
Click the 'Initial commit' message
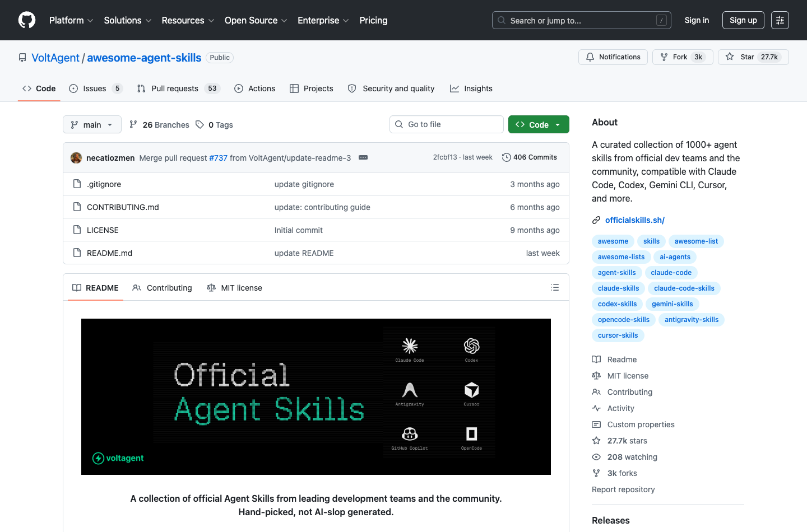(x=299, y=230)
